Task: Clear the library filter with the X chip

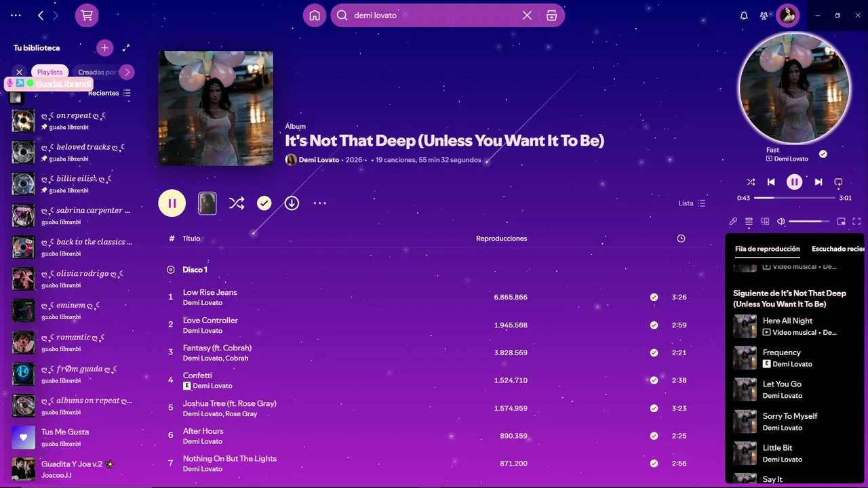Action: click(19, 72)
